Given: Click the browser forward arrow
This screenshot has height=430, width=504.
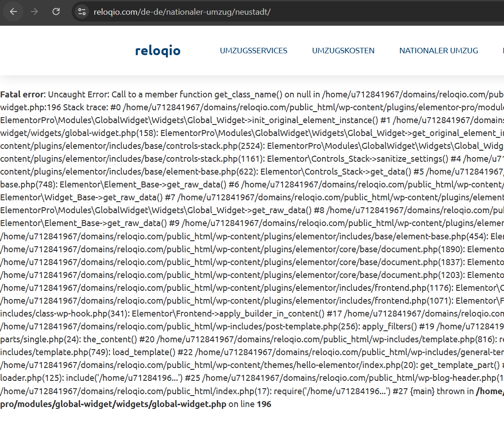Looking at the screenshot, I should [34, 12].
